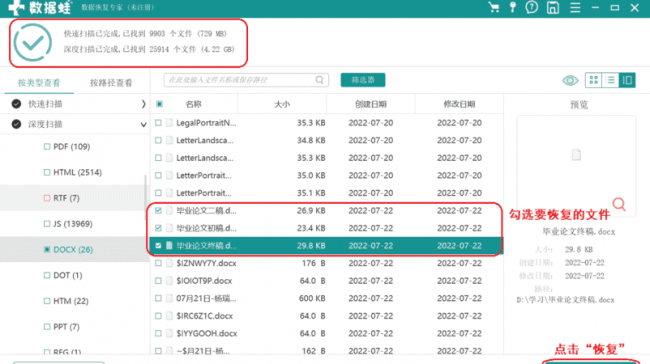This screenshot has height=364, width=650.
Task: Click the file icon of $IZNWY7Y.docx row
Action: tap(169, 263)
